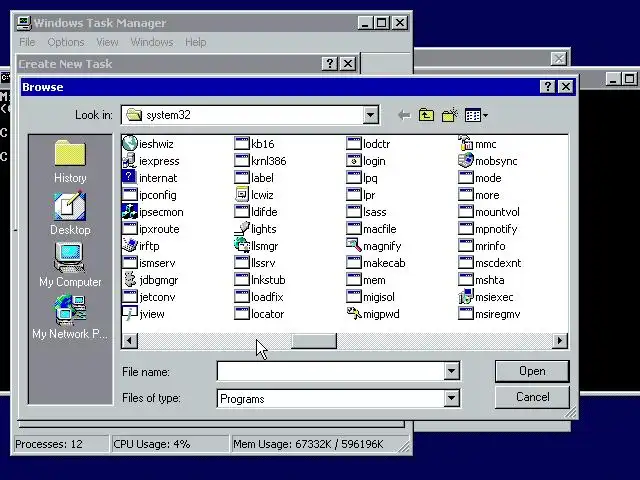Image resolution: width=640 pixels, height=480 pixels.
Task: Expand the Files of type dropdown
Action: pos(451,398)
